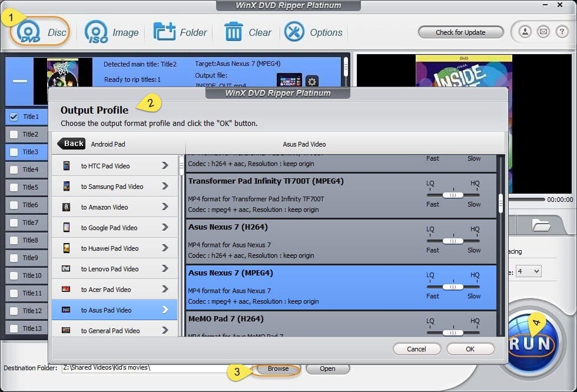The width and height of the screenshot is (577, 392).
Task: Load a DVD Folder source
Action: coord(180,32)
